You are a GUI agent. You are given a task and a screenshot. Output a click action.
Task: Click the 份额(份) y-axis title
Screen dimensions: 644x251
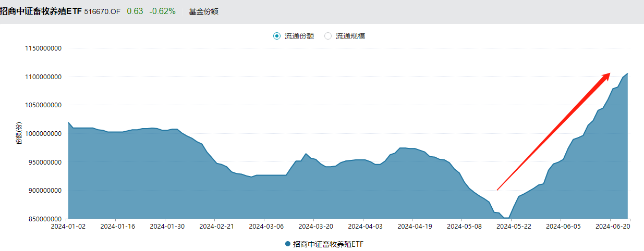coord(19,134)
